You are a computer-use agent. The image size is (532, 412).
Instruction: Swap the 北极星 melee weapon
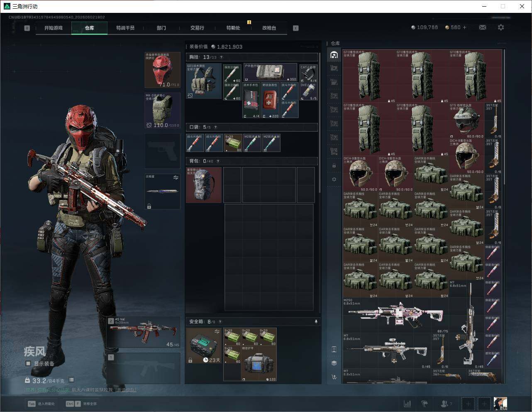pyautogui.click(x=176, y=178)
